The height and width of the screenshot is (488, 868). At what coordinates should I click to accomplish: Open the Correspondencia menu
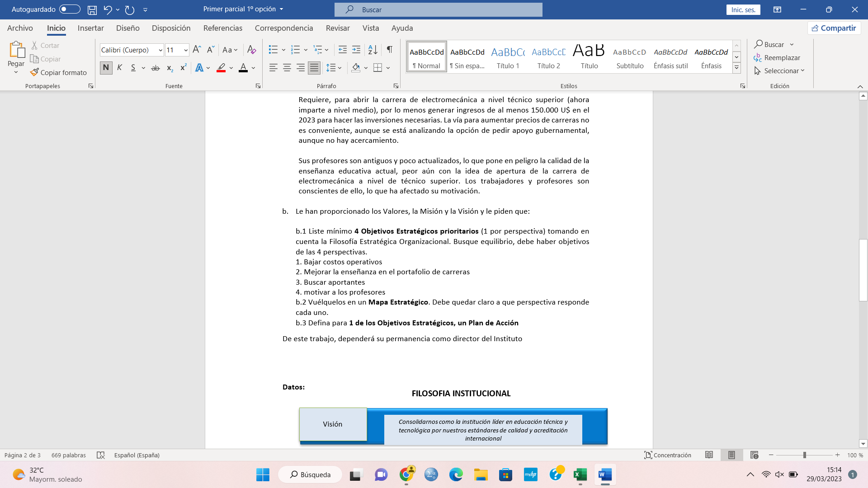pyautogui.click(x=283, y=28)
